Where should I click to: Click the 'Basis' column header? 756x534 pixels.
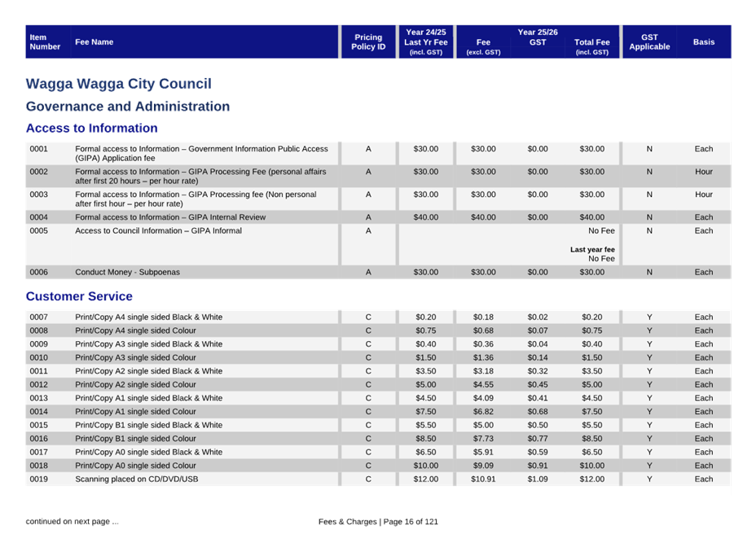click(x=704, y=42)
